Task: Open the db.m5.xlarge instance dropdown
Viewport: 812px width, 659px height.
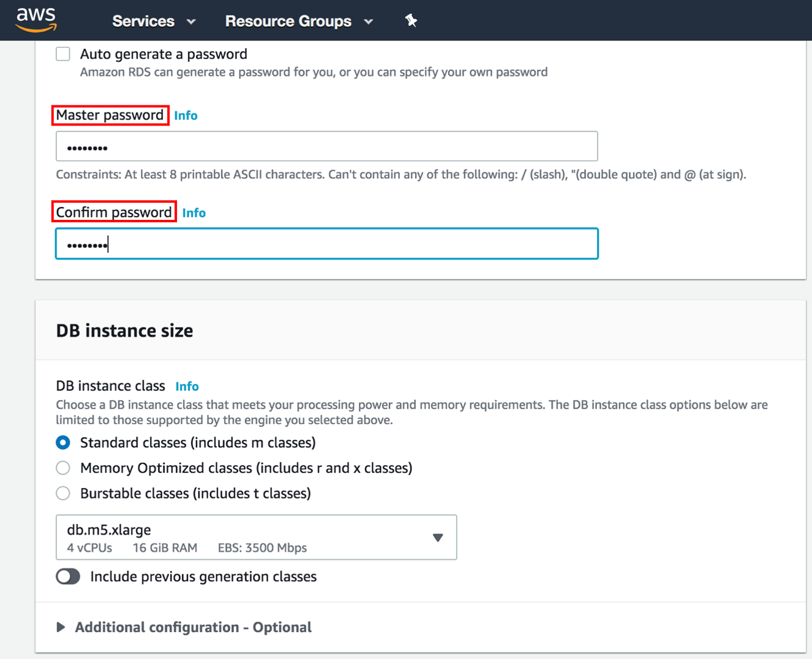Action: (256, 537)
